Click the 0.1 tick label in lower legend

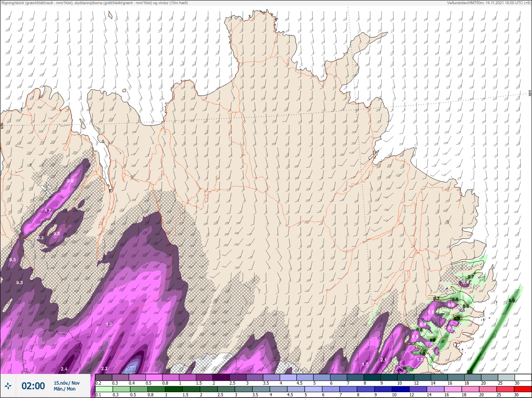coord(98,395)
